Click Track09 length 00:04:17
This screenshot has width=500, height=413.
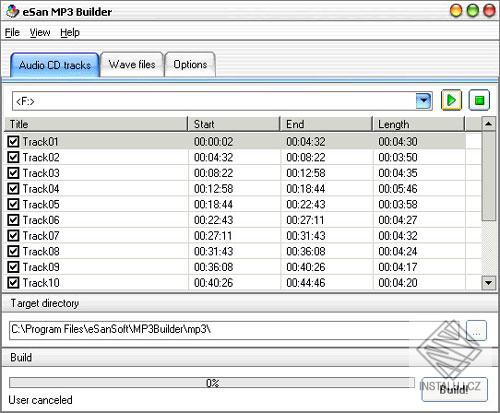[398, 267]
